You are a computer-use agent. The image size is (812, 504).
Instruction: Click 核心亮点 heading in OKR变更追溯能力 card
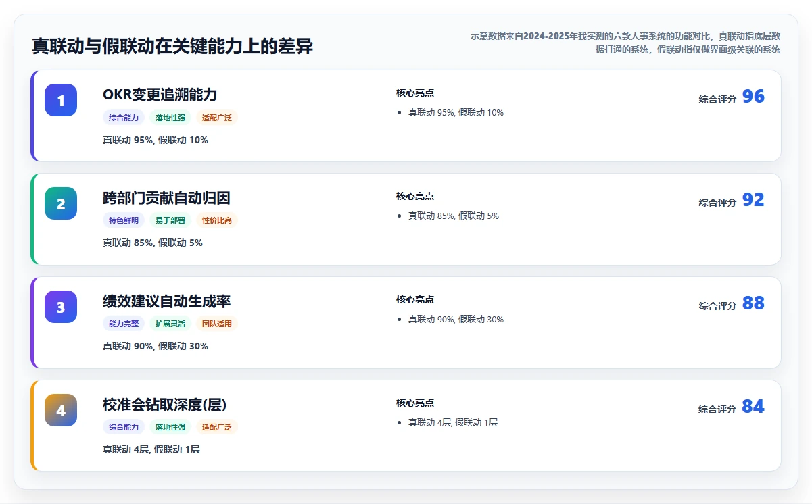click(x=415, y=93)
